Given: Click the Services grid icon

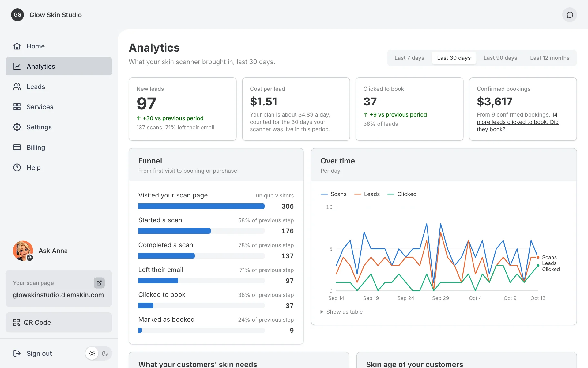Looking at the screenshot, I should [17, 107].
